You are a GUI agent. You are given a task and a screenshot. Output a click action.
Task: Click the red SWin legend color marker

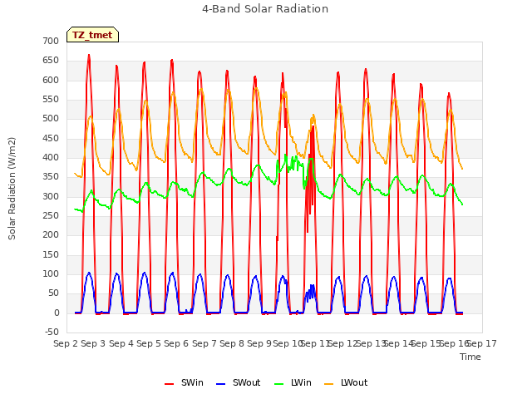click(x=169, y=384)
